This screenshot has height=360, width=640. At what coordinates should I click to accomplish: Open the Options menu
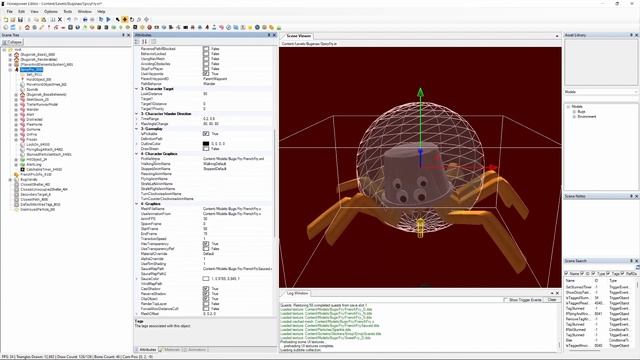(x=51, y=11)
